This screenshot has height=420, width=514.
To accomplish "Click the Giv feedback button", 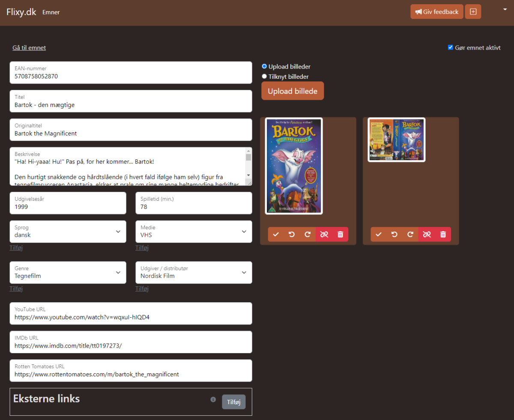I will pos(437,12).
